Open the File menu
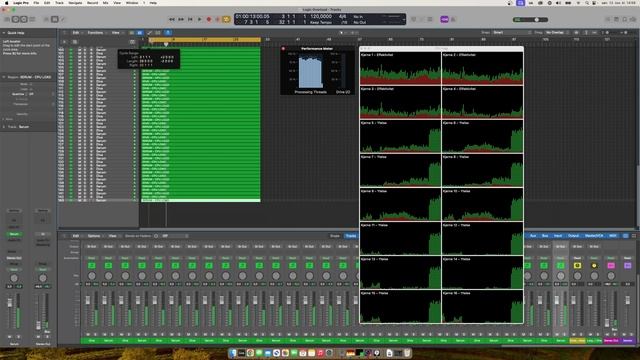 click(x=36, y=3)
